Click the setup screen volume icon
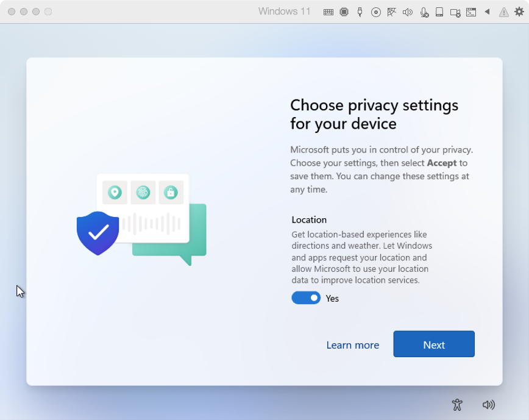This screenshot has width=529, height=420. coord(489,405)
